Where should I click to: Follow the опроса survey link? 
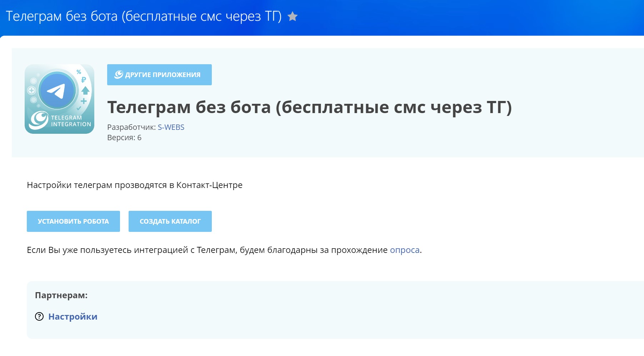coord(404,250)
